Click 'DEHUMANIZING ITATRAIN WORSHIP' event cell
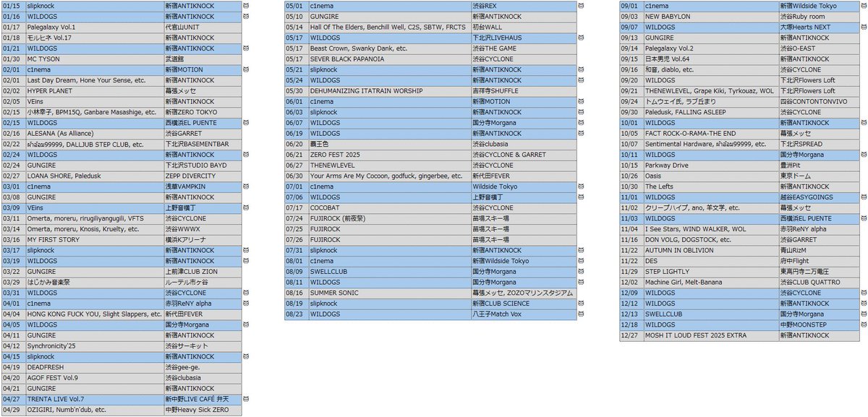The image size is (868, 417). (x=389, y=91)
